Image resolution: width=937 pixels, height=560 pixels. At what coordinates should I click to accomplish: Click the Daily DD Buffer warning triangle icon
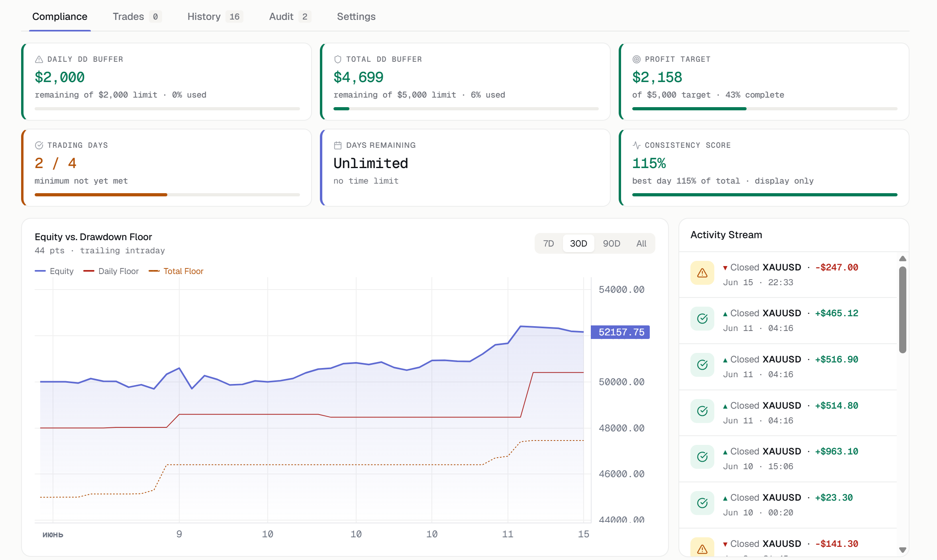tap(39, 59)
